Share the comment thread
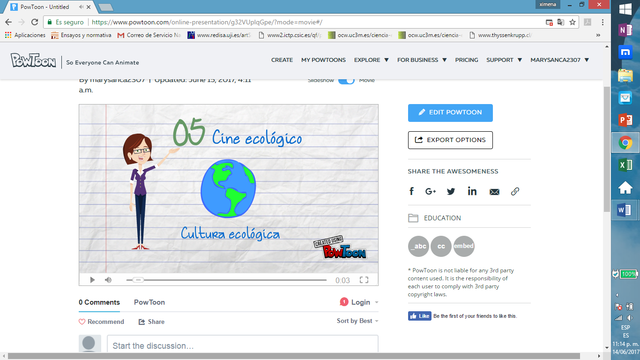This screenshot has height=360, width=640. [151, 322]
